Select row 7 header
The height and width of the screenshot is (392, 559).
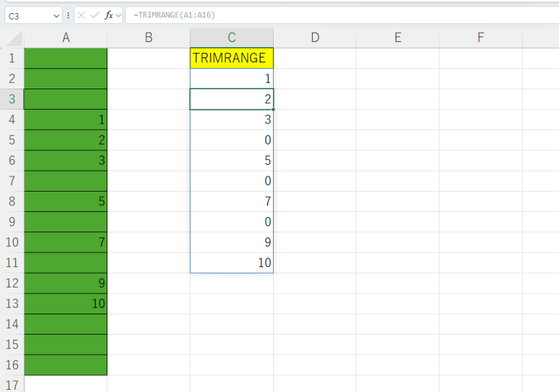12,181
